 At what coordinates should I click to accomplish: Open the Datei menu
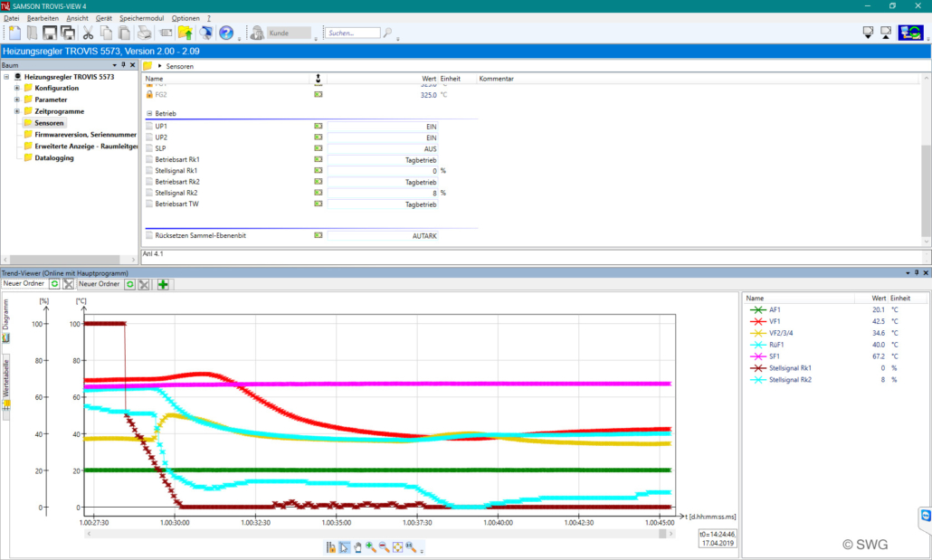(x=11, y=18)
